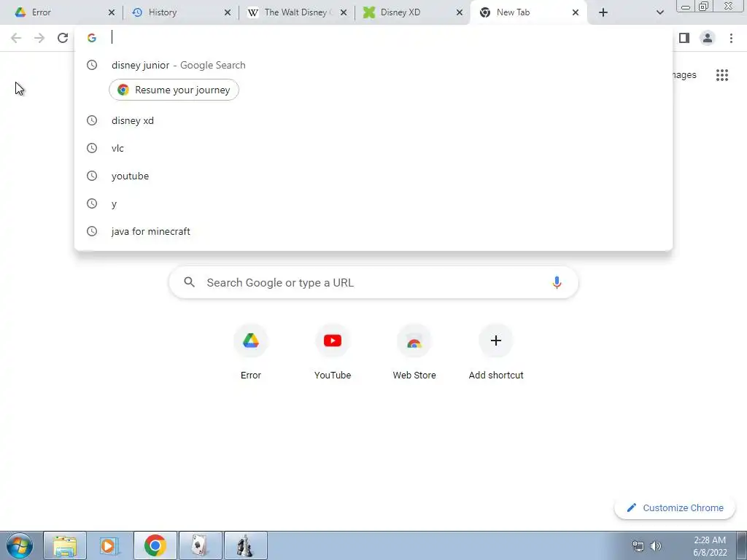
Task: Open a new tab with plus button
Action: [603, 12]
